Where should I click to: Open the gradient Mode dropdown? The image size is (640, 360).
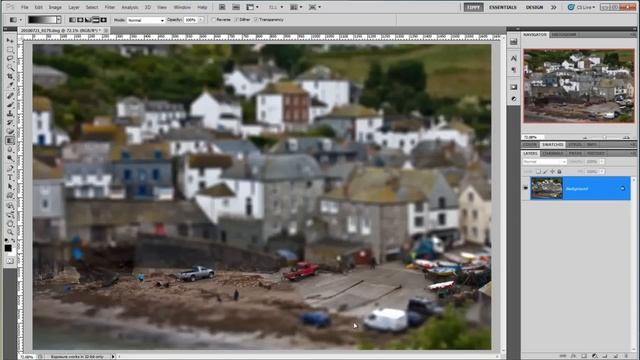(145, 20)
